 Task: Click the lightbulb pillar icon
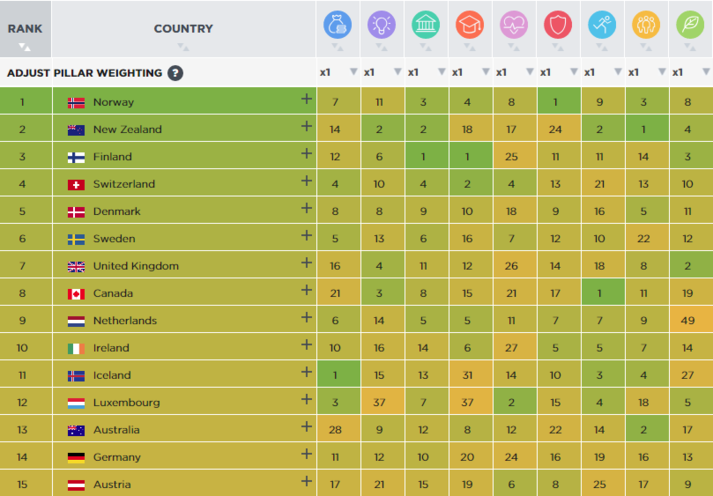381,24
